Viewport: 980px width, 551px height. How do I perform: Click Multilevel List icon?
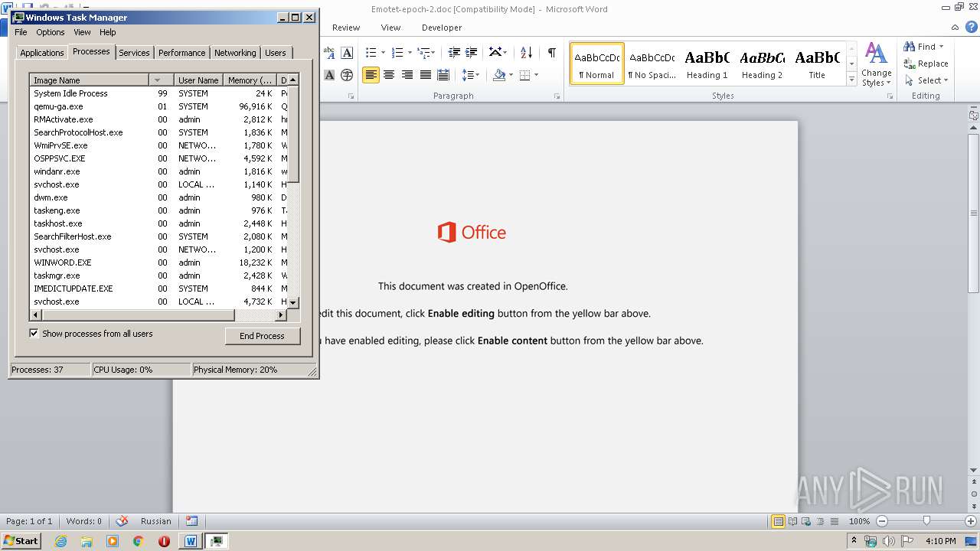pyautogui.click(x=423, y=53)
